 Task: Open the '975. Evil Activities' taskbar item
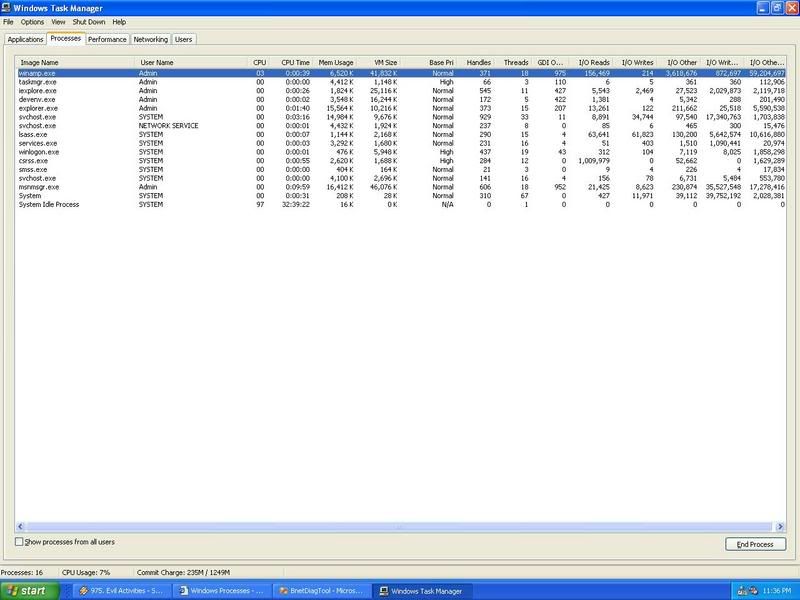point(121,591)
